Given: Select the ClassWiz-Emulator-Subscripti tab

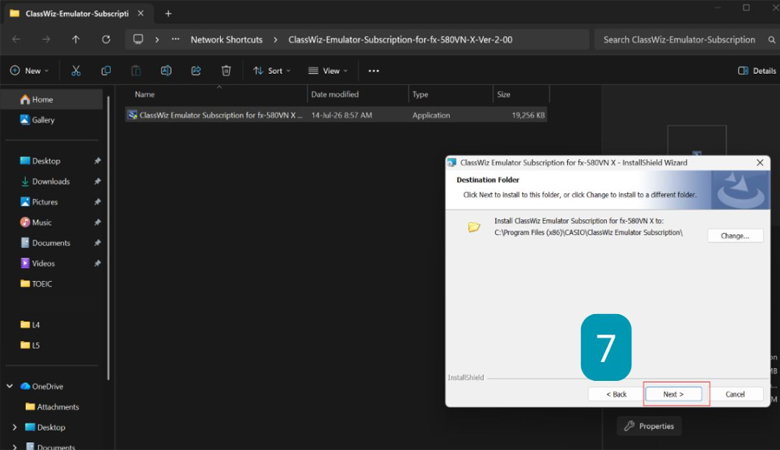Looking at the screenshot, I should pyautogui.click(x=76, y=13).
